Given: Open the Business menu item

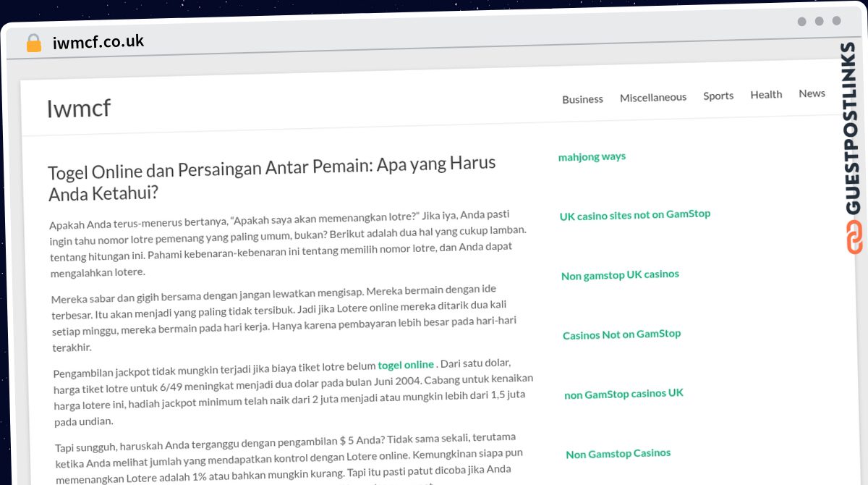Looking at the screenshot, I should (x=582, y=99).
